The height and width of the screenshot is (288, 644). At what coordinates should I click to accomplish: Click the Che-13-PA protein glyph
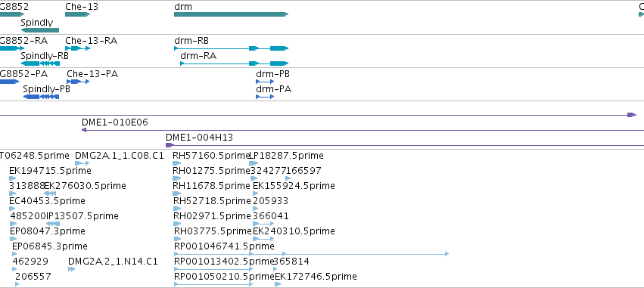pyautogui.click(x=78, y=82)
